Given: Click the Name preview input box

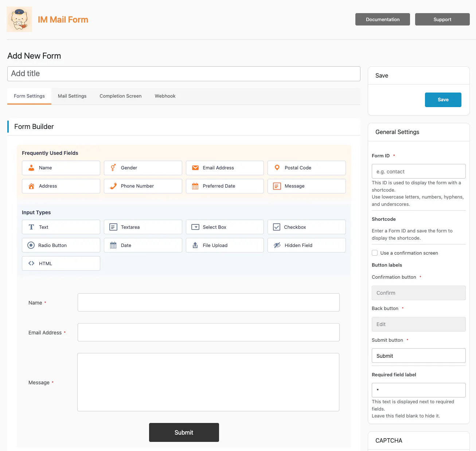Looking at the screenshot, I should click(208, 302).
